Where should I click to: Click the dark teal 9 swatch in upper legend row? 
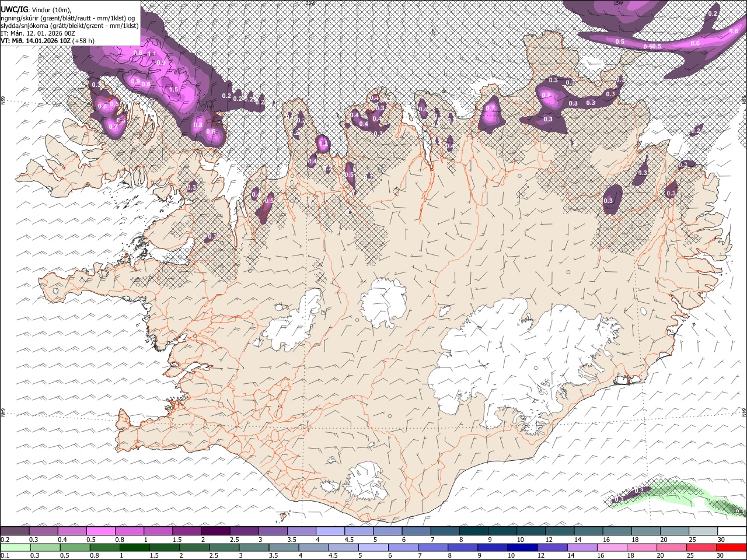[502, 531]
